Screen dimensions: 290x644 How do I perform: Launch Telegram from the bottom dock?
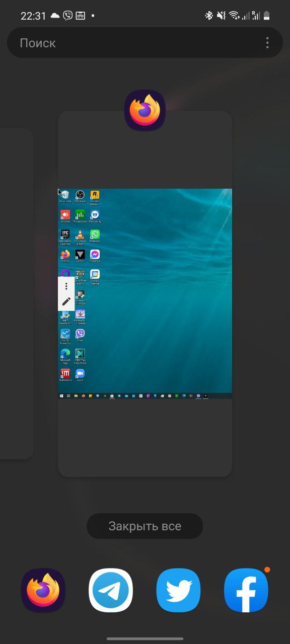coord(111,590)
